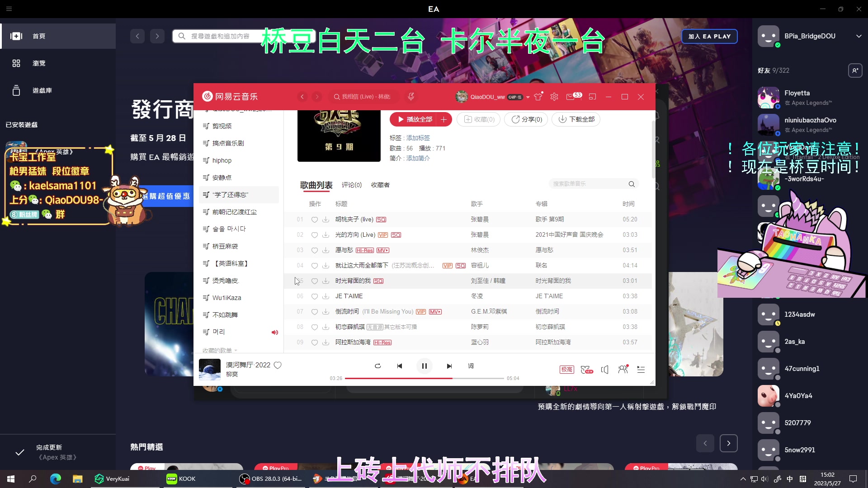Like the song 阿拉斯加海湾
This screenshot has height=488, width=868.
click(x=314, y=343)
